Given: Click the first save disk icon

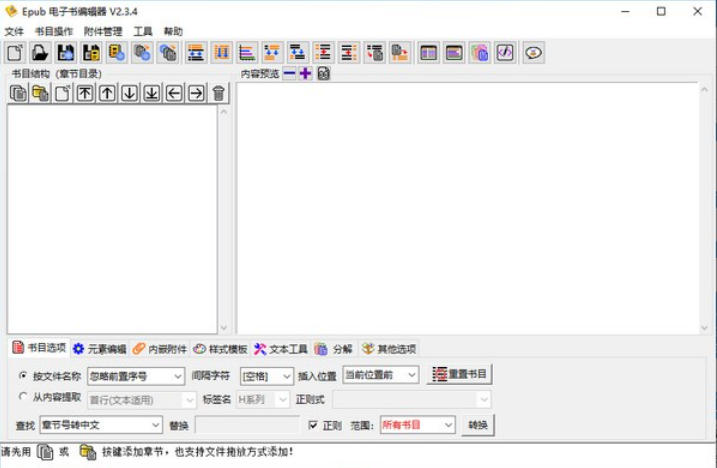Looking at the screenshot, I should 66,53.
